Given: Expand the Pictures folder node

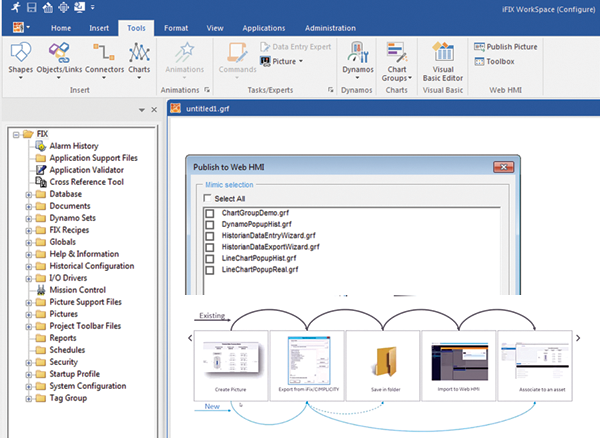Looking at the screenshot, I should click(x=28, y=313).
